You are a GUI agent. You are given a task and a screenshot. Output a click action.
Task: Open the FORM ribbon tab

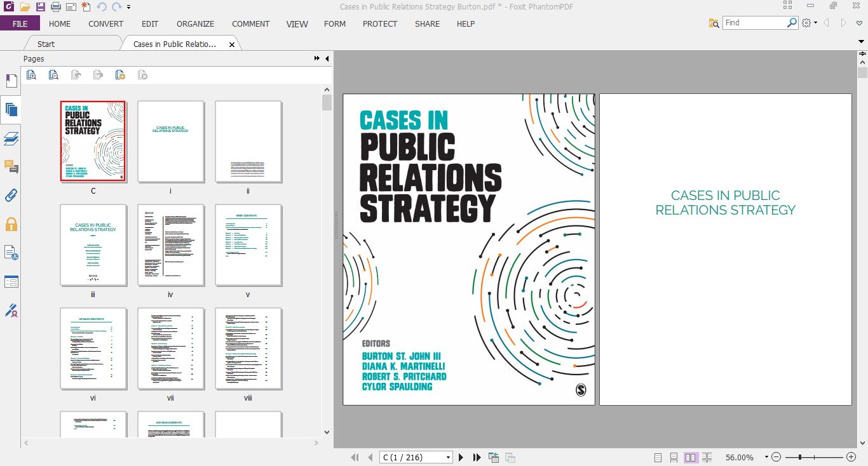click(x=335, y=23)
